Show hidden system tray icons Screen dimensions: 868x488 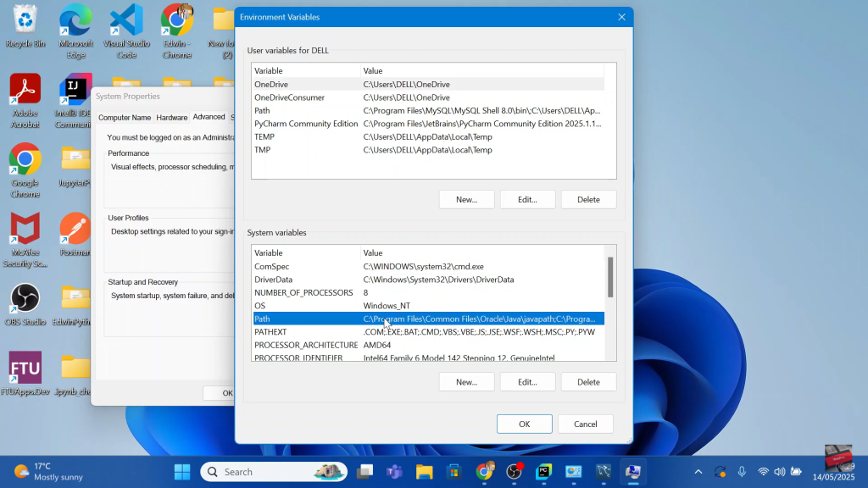(x=698, y=472)
